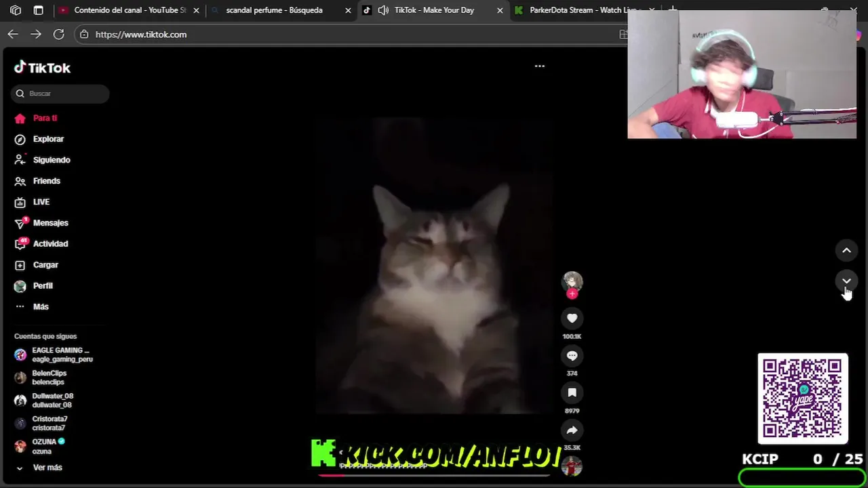
Task: Open the video creator's avatar
Action: [x=572, y=281]
